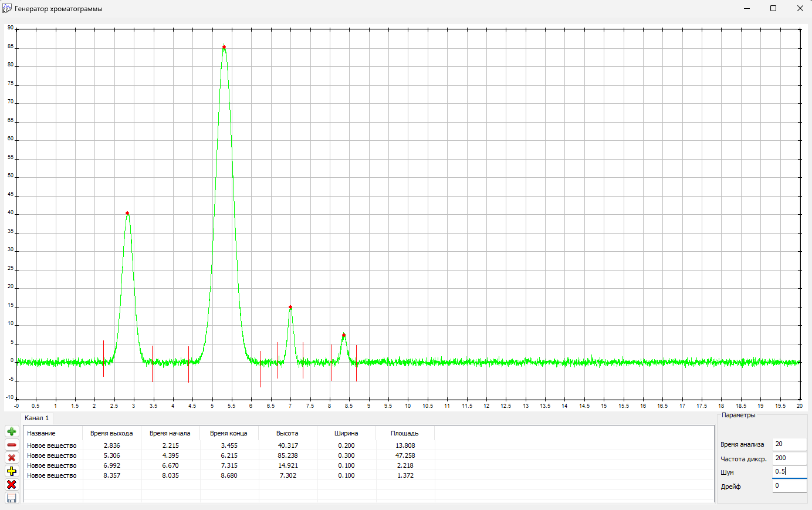The width and height of the screenshot is (812, 510).
Task: Maximize the Генератор хроматограммы window
Action: pos(773,8)
